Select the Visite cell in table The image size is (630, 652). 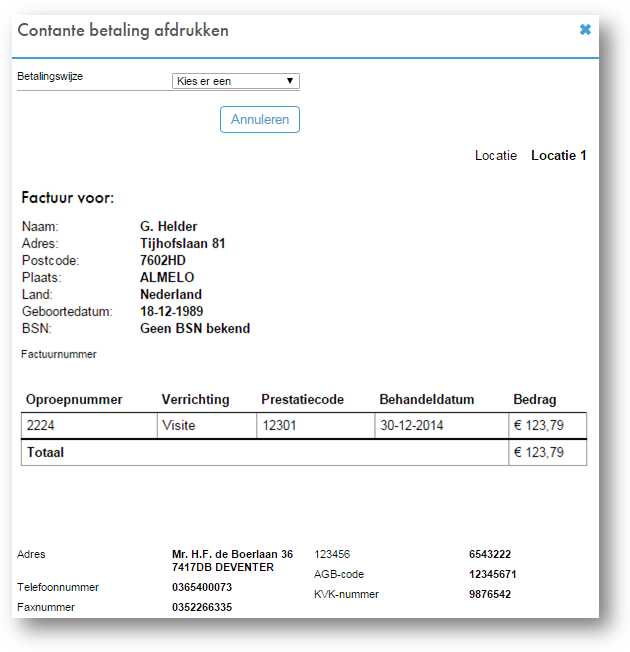point(178,425)
